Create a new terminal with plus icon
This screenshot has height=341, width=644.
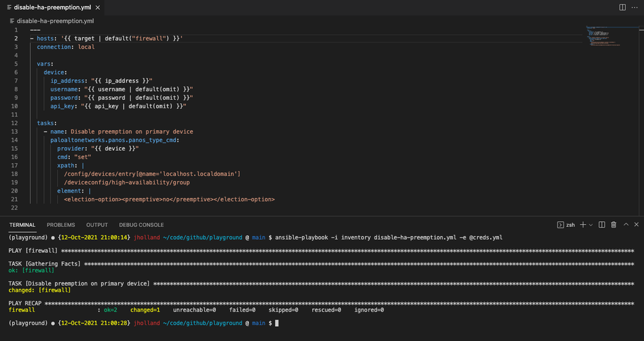pos(583,225)
